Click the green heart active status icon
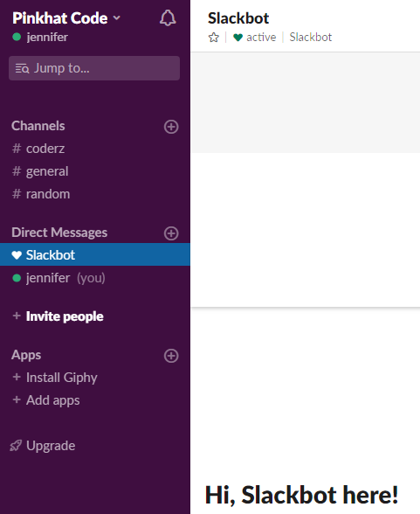This screenshot has width=420, height=514. 238,38
